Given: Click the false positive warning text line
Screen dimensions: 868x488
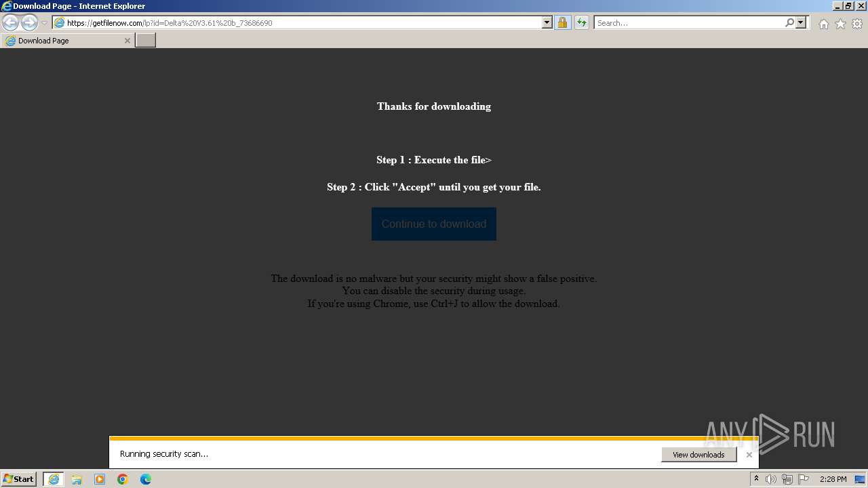Looking at the screenshot, I should click(434, 279).
